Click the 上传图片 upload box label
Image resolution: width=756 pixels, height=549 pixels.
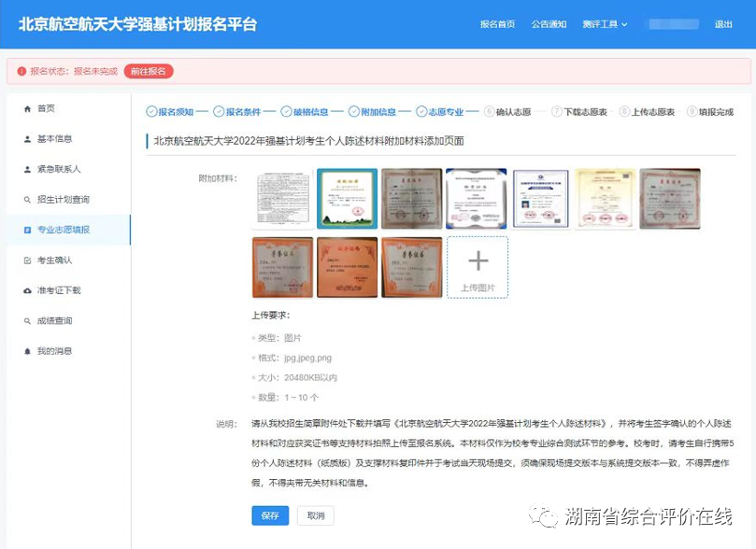click(478, 288)
